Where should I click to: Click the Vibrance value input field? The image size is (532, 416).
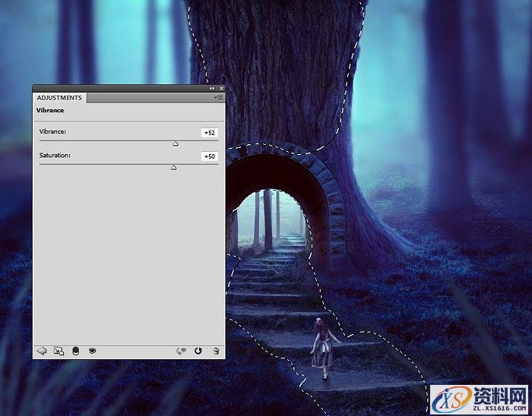(x=209, y=133)
